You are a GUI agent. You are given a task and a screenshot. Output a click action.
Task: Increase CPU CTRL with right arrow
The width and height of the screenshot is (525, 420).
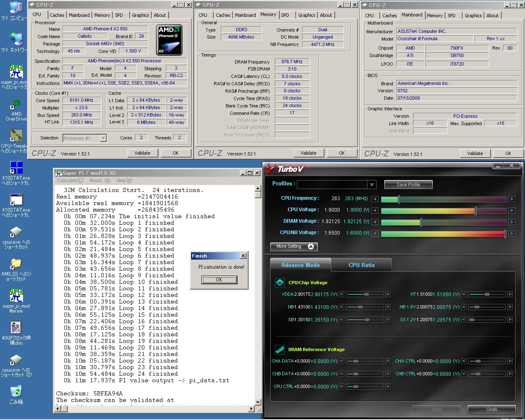click(x=388, y=386)
